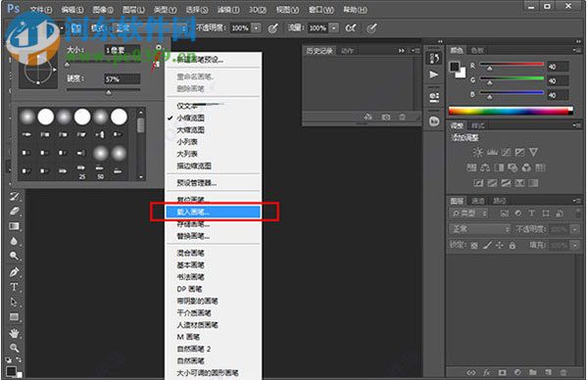Choose 载入画笔... (Load Brushes) menu item
The width and height of the screenshot is (588, 380).
point(213,212)
